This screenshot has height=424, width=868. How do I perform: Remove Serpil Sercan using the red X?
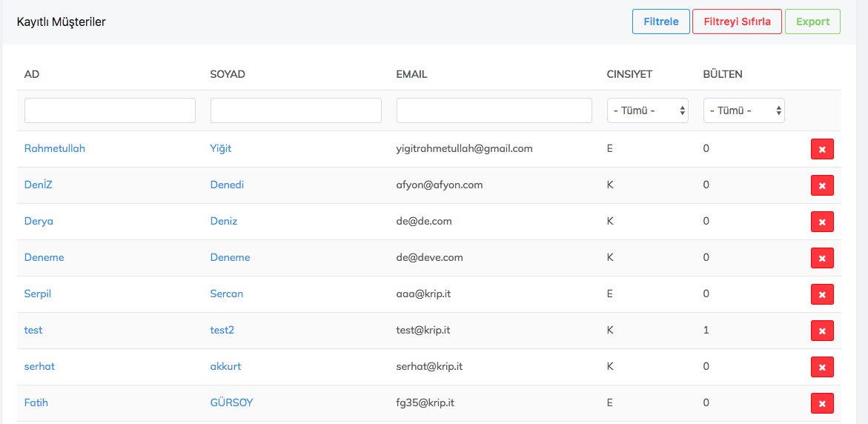point(822,294)
